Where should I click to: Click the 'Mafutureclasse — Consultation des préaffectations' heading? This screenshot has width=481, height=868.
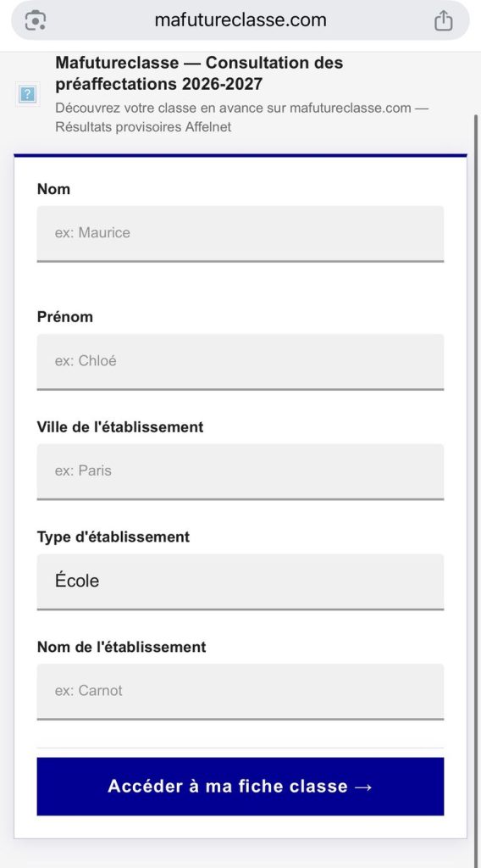[199, 74]
